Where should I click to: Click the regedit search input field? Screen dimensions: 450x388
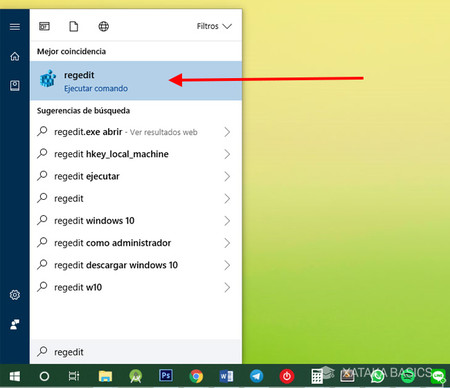point(136,352)
